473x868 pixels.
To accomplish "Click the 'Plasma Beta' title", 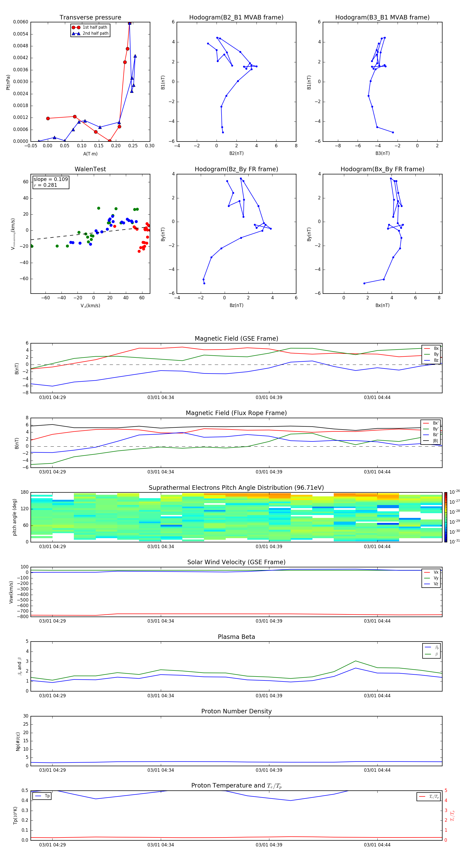I will click(x=236, y=637).
